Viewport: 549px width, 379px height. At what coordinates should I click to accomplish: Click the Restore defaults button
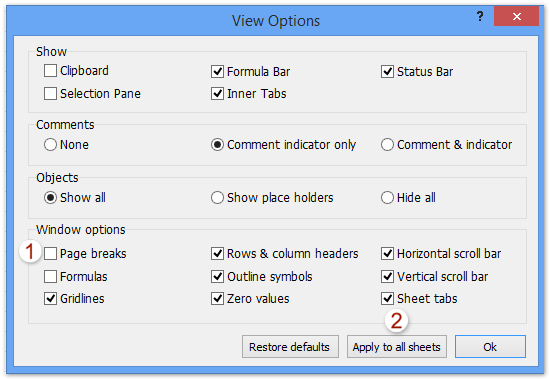pyautogui.click(x=290, y=347)
